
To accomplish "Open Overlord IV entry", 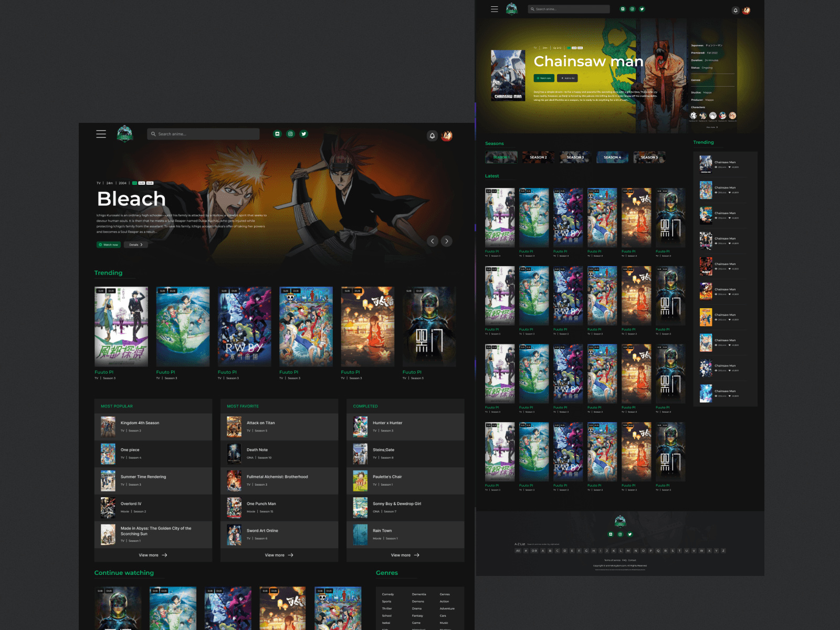I will [x=153, y=507].
